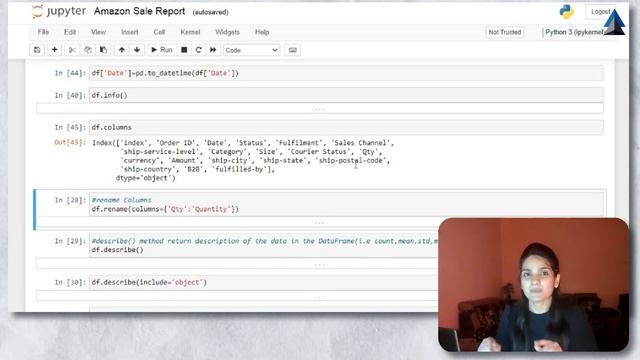Move selected cell down arrow
The width and height of the screenshot is (640, 360).
pyautogui.click(x=137, y=50)
